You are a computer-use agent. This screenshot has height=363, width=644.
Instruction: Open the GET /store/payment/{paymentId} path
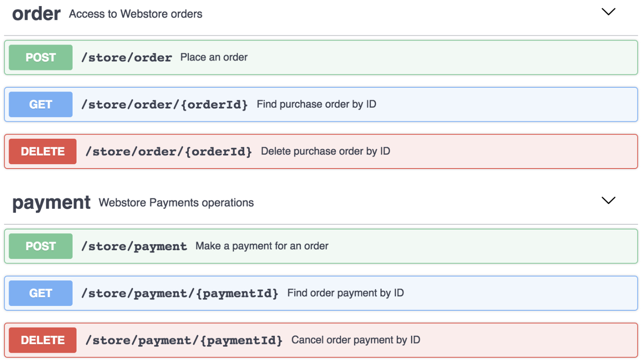(180, 293)
